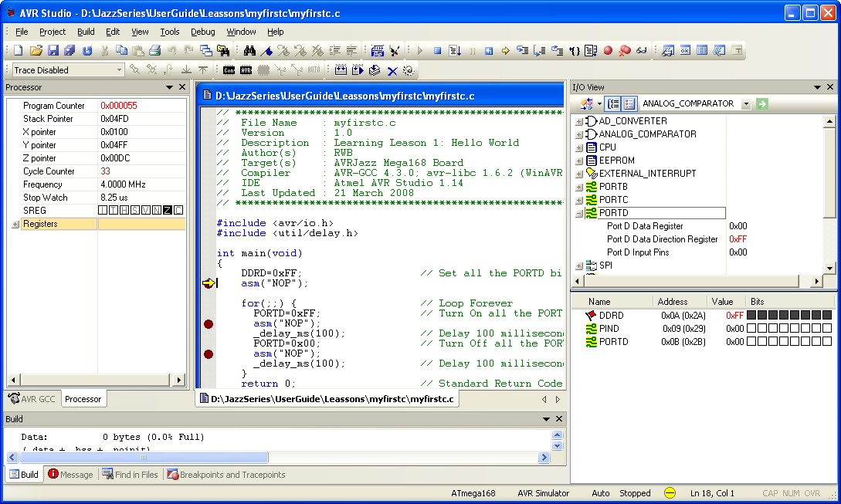The height and width of the screenshot is (504, 841).
Task: Expand the SPI tree node
Action: [579, 266]
